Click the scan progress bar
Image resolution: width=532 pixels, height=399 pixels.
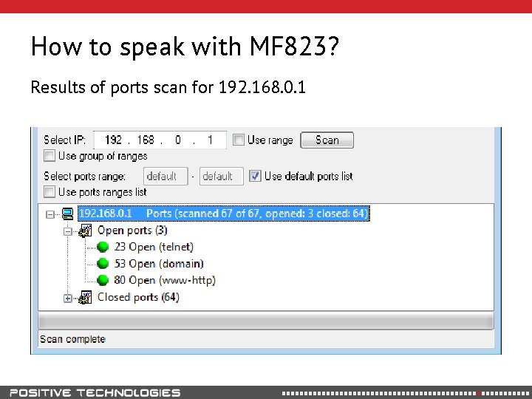tap(266, 321)
